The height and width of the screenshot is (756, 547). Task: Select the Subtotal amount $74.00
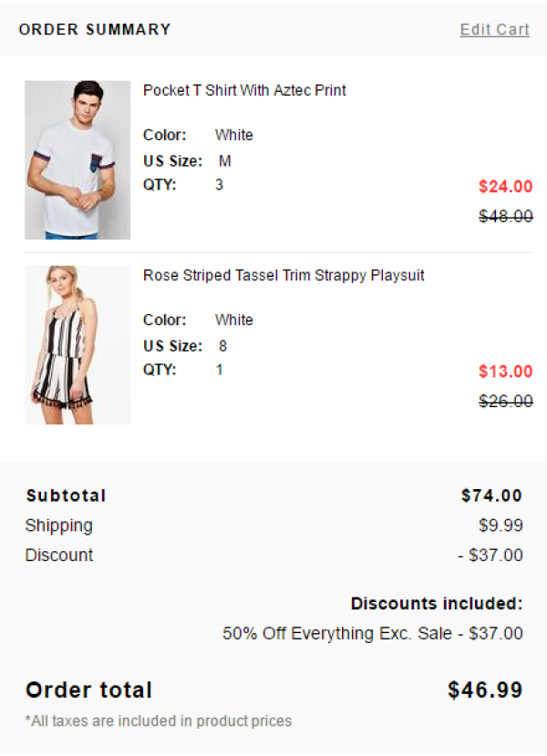point(491,495)
